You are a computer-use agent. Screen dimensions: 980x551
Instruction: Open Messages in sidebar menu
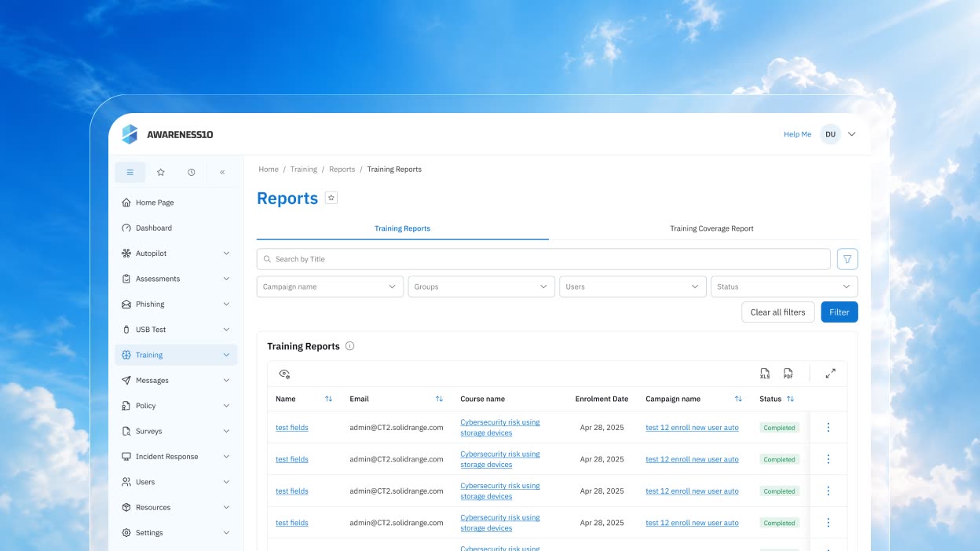click(x=176, y=380)
